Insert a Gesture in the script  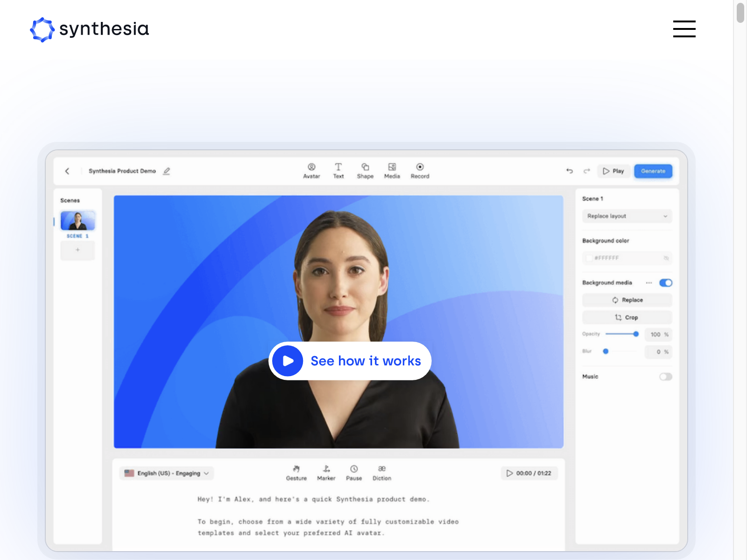click(x=296, y=469)
